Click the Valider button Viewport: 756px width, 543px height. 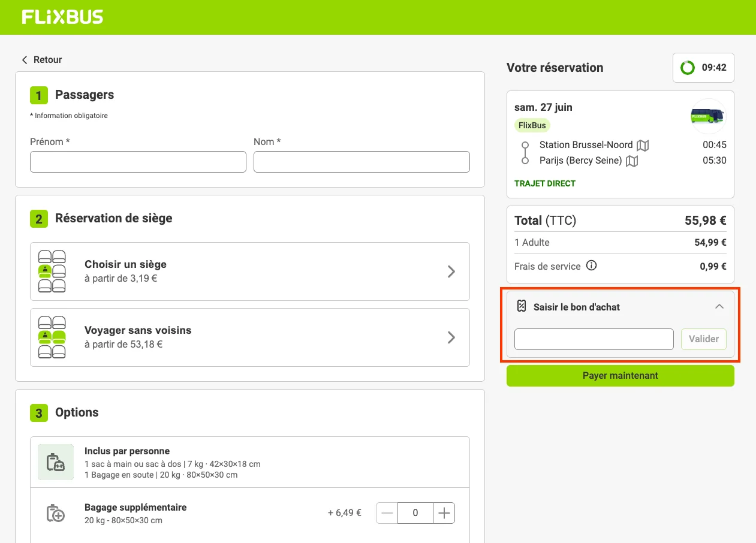(x=704, y=339)
